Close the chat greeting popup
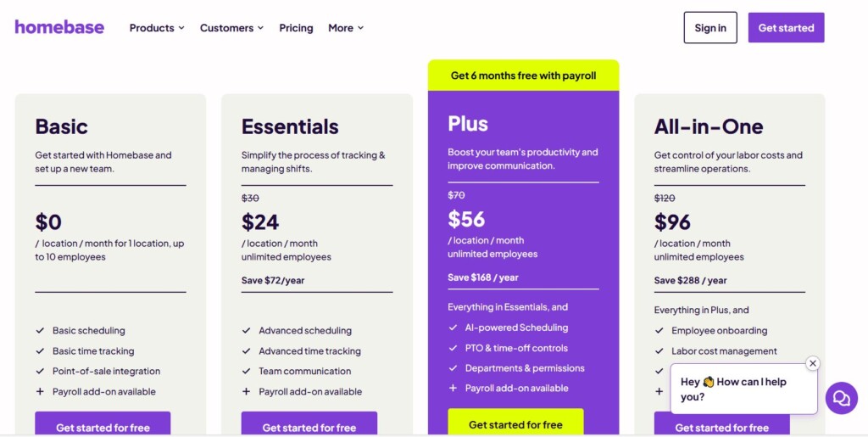The height and width of the screenshot is (437, 868). pos(813,363)
